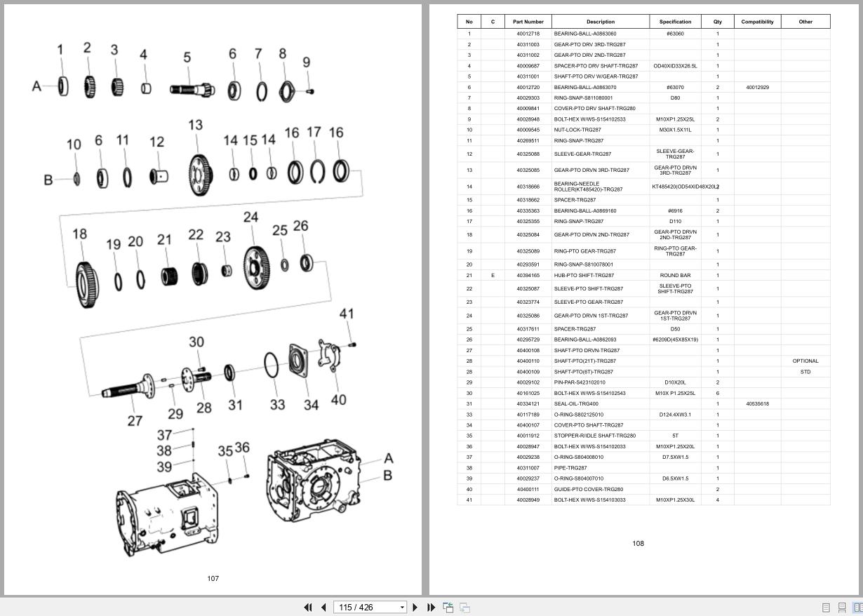The image size is (863, 616).
Task: Click specification OD40XID33X26.5L
Action: click(x=675, y=66)
